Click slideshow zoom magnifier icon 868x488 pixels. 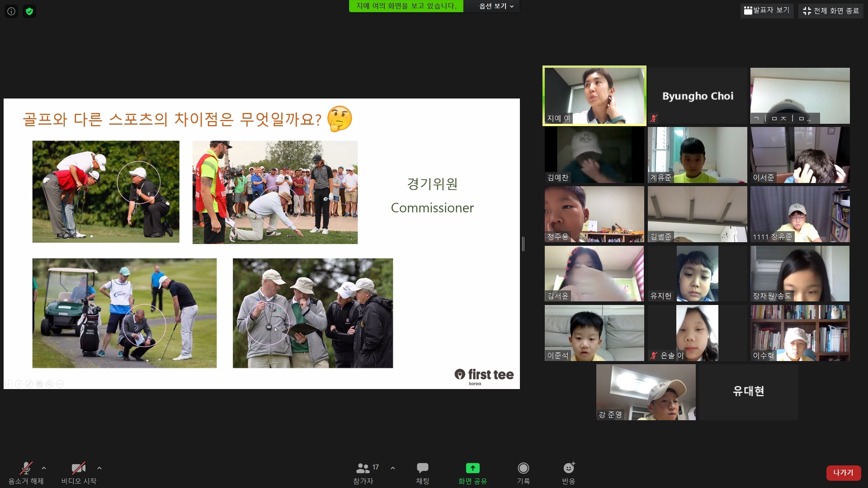coord(49,384)
